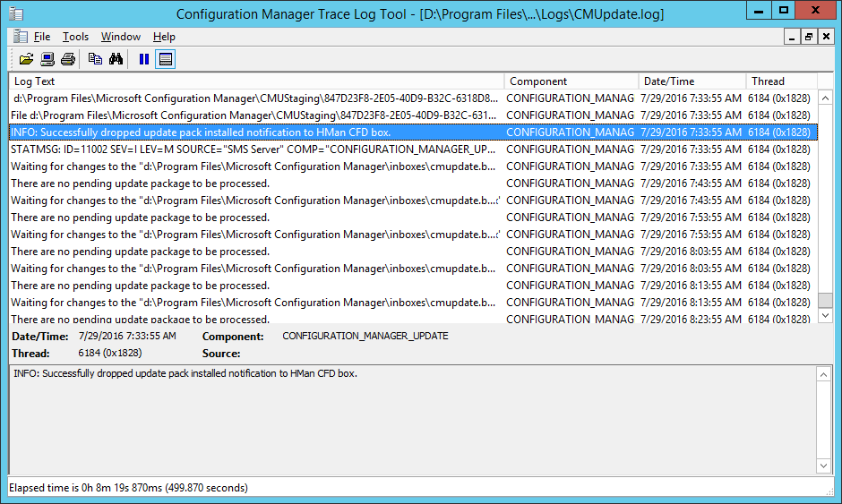The width and height of the screenshot is (842, 504).
Task: Click the Open on Server toolbar icon
Action: [47, 59]
